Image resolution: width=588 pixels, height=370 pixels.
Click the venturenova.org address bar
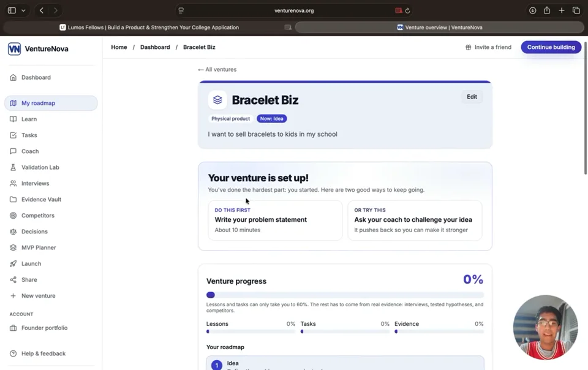coord(294,10)
